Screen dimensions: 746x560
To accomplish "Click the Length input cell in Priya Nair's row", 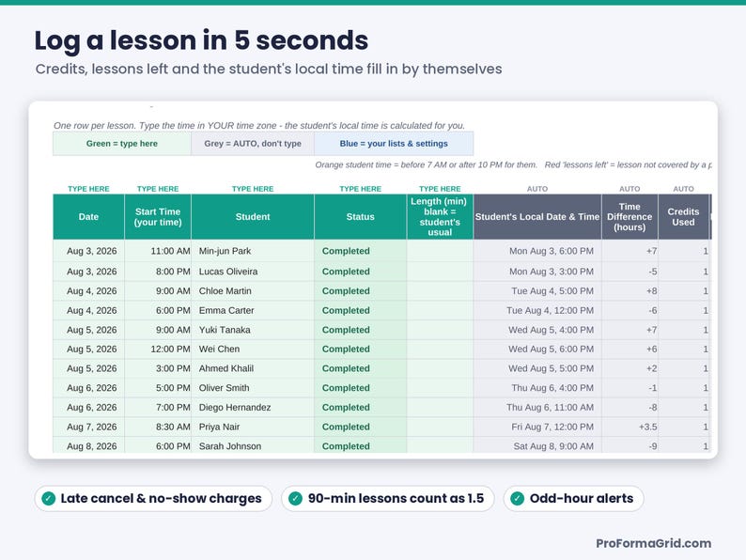I will 440,427.
